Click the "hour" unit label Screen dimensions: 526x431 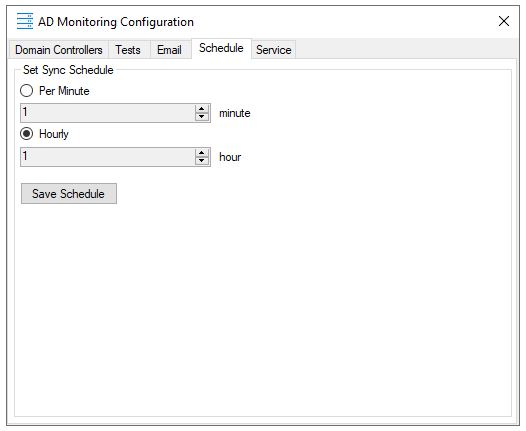coord(230,157)
